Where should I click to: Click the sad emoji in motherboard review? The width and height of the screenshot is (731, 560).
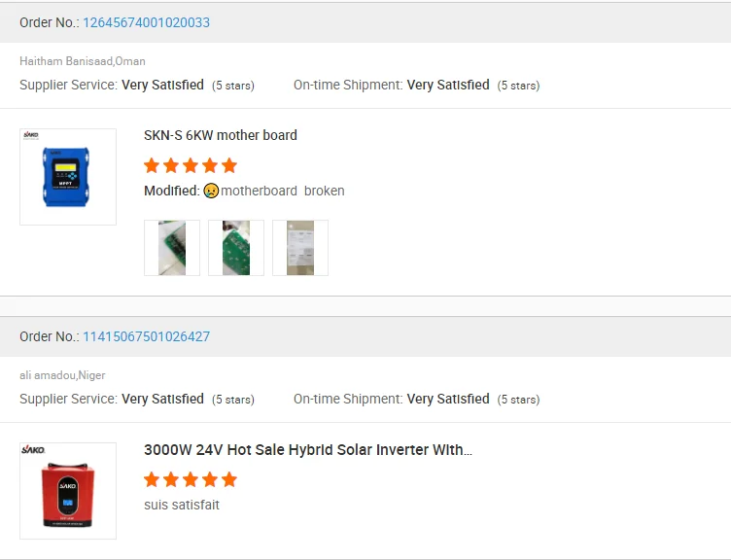point(211,191)
